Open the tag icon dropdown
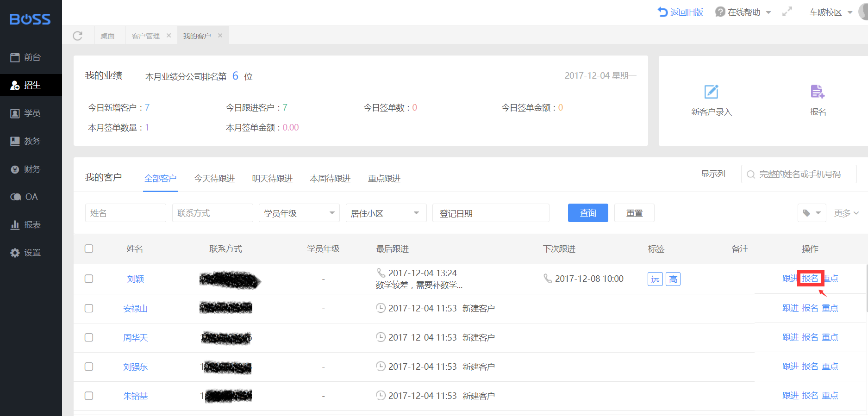This screenshot has height=416, width=868. pos(812,213)
